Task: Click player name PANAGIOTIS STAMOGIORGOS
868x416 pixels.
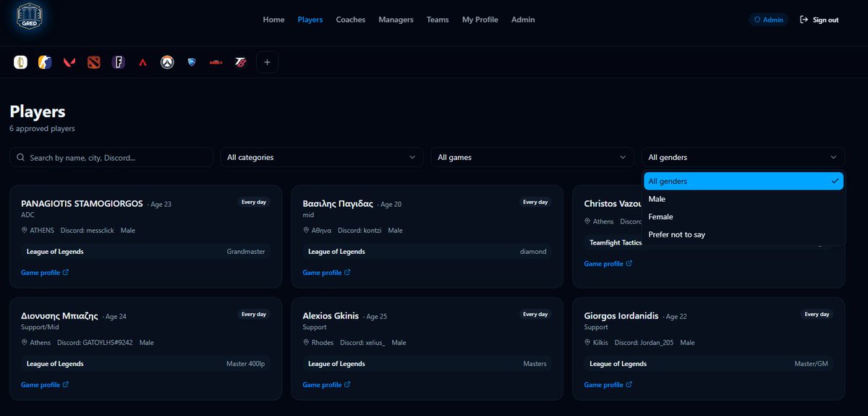Action: pyautogui.click(x=82, y=204)
